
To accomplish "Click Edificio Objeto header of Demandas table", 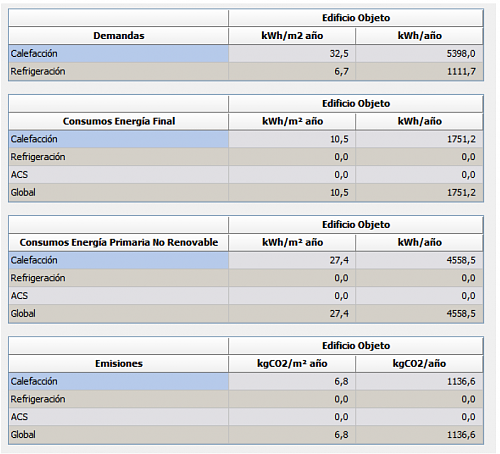I will [x=356, y=18].
